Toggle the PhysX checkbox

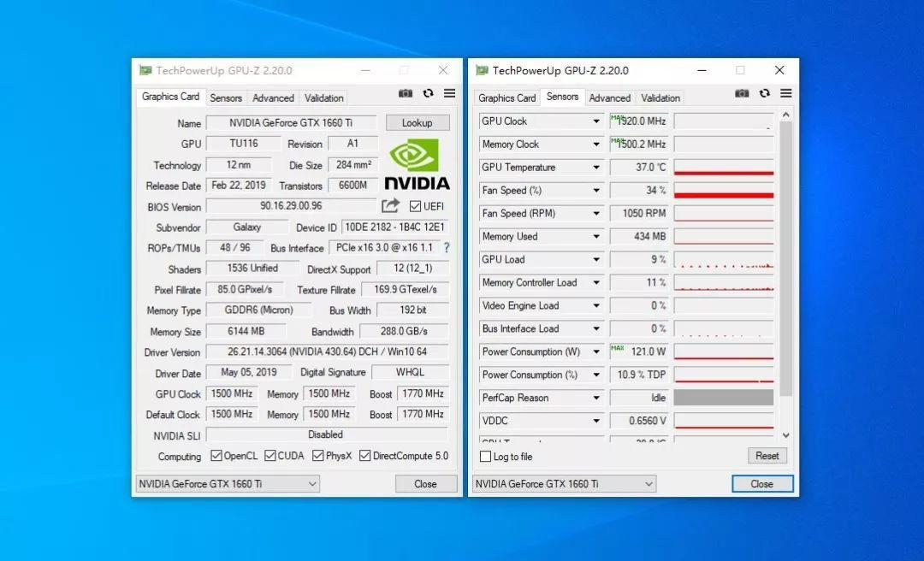[x=318, y=456]
